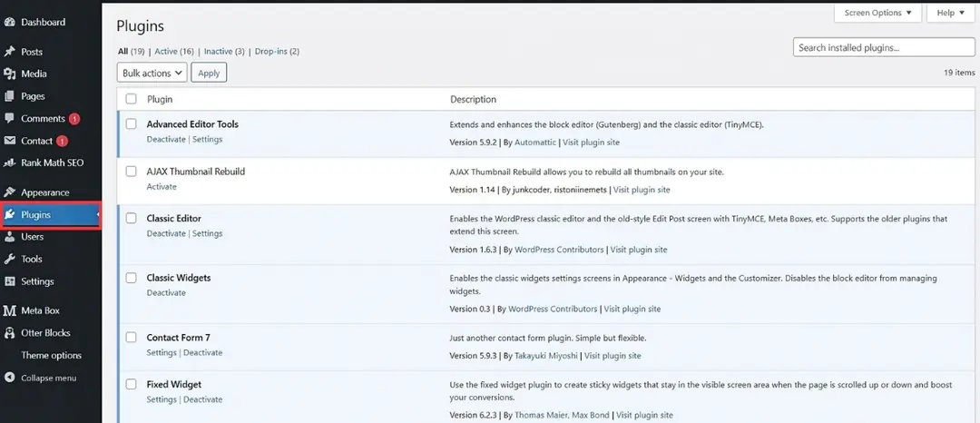Expand the Screen Options panel
Image resolution: width=980 pixels, height=423 pixels.
tap(877, 13)
